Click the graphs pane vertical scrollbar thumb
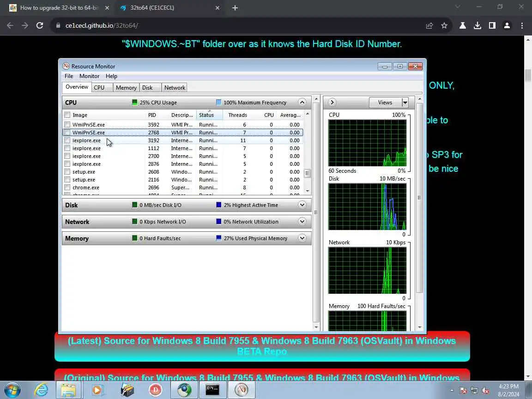 pyautogui.click(x=419, y=198)
